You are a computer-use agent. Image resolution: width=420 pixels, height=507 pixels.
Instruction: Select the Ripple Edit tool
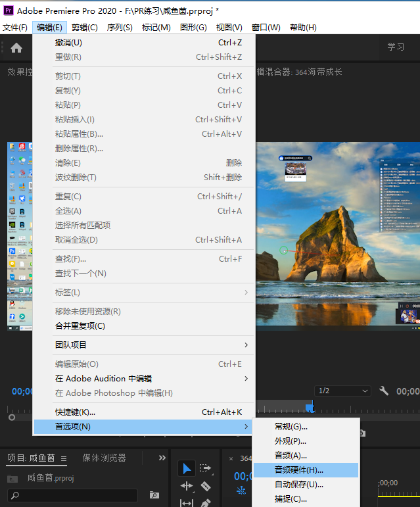tap(187, 486)
